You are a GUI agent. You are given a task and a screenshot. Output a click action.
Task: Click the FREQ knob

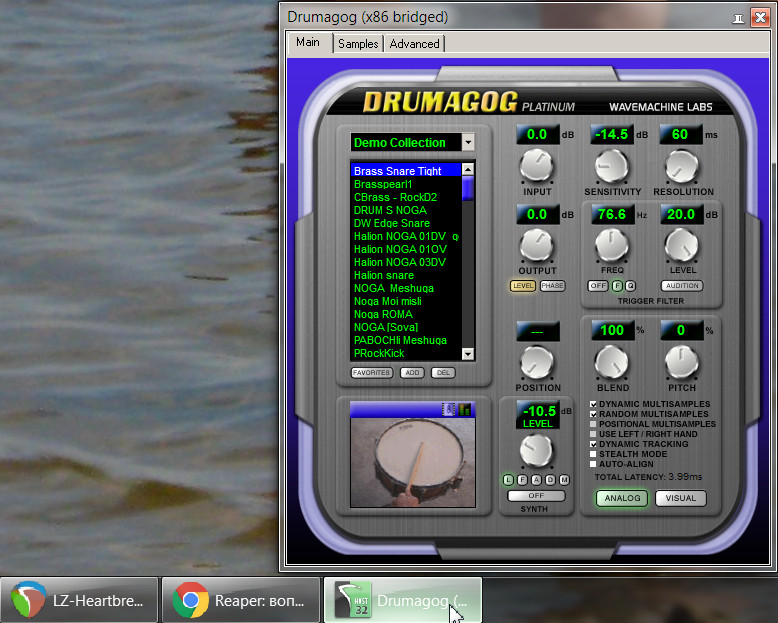pos(612,245)
